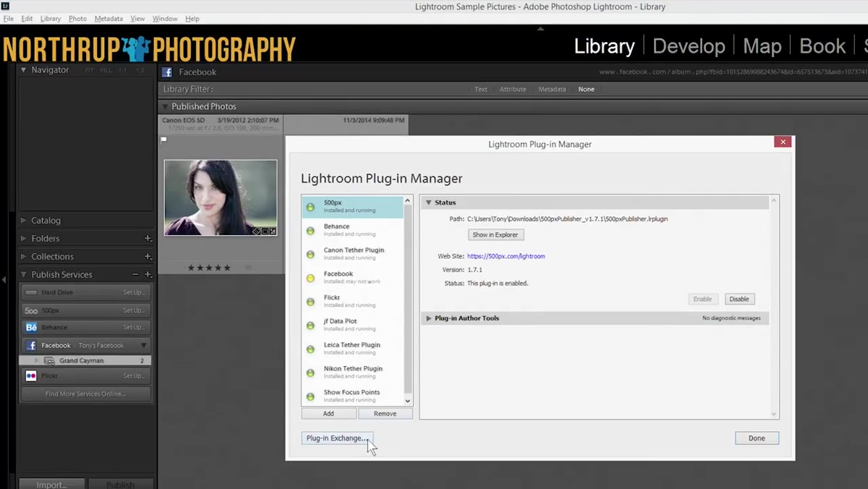Open the Window menu
868x489 pixels.
pyautogui.click(x=165, y=18)
